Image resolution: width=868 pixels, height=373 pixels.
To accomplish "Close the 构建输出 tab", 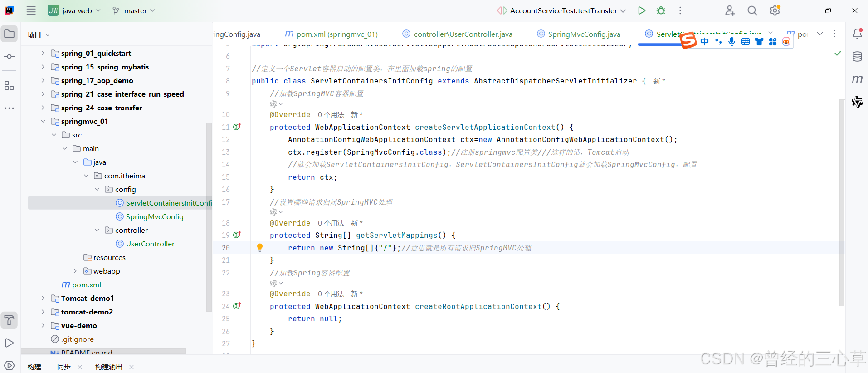I will [132, 367].
